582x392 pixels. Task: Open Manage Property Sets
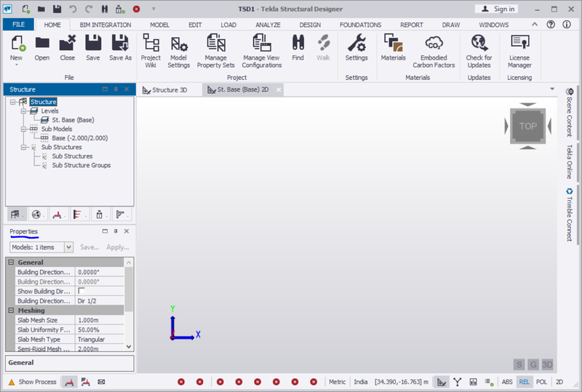click(215, 51)
